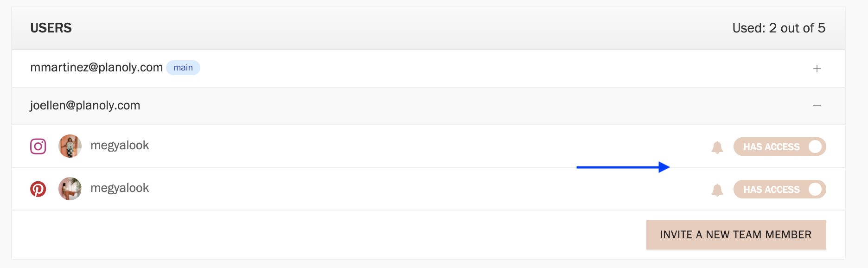Click the bell icon for Instagram megyalook
This screenshot has height=268, width=868.
coord(717,147)
